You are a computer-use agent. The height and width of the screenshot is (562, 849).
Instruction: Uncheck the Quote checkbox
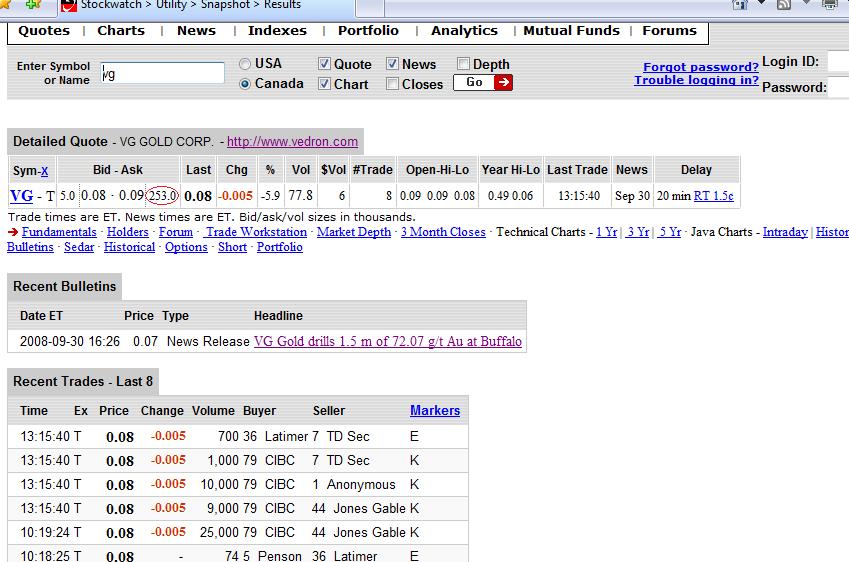(324, 64)
